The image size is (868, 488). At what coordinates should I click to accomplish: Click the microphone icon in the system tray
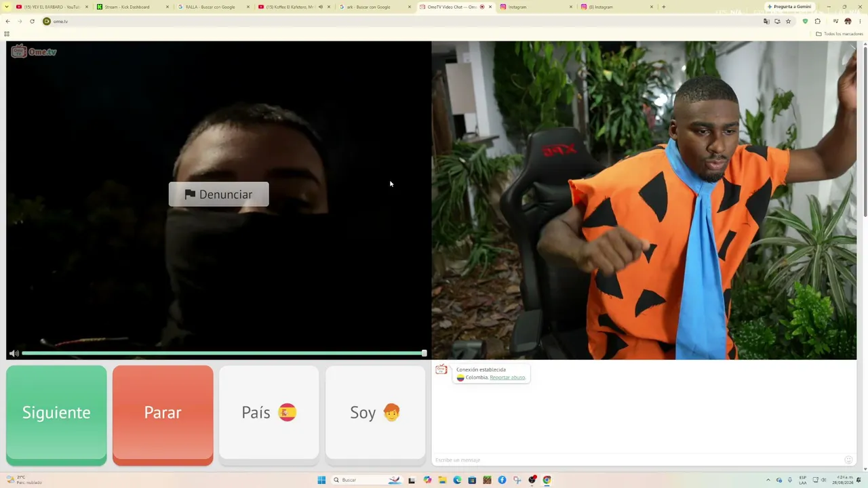pos(790,480)
